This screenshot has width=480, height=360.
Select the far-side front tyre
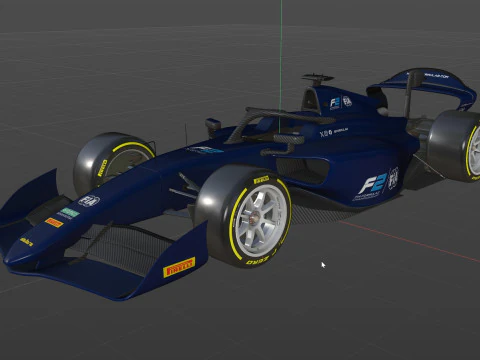click(113, 163)
